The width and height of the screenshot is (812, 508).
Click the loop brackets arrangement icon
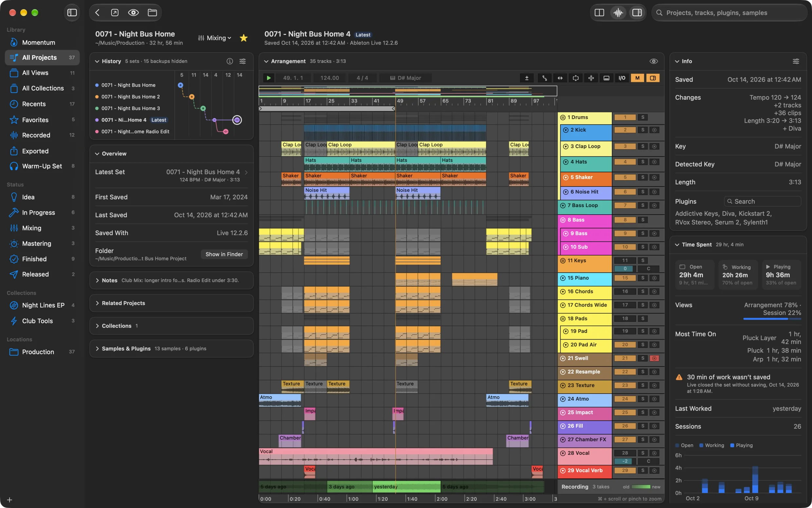click(576, 78)
